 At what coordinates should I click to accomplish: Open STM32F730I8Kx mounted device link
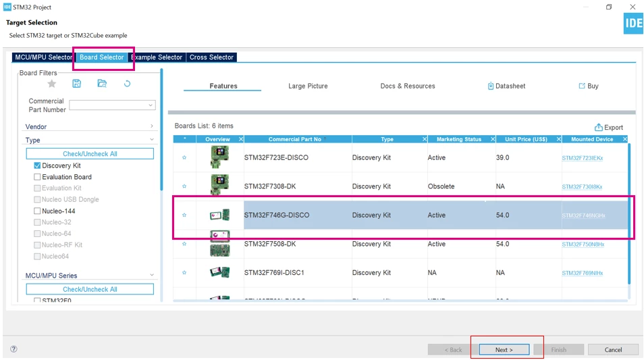[582, 186]
